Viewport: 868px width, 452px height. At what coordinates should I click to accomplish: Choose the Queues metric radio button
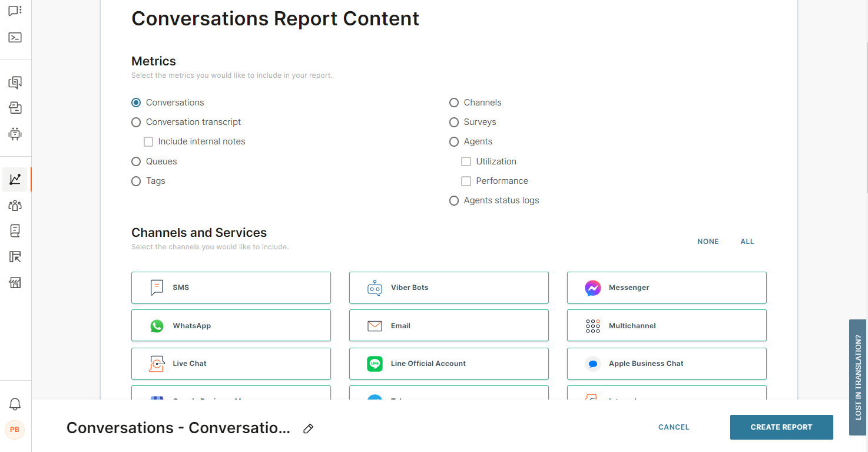[136, 161]
